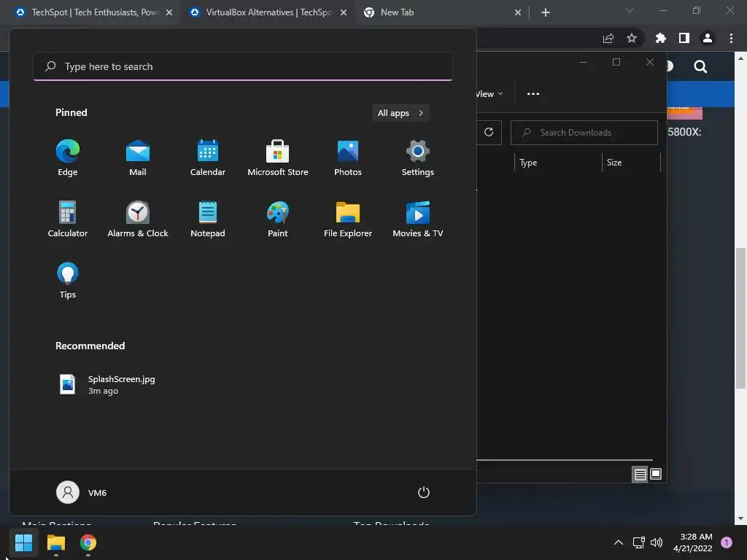Open a new Chrome tab
The width and height of the screenshot is (747, 560).
[546, 12]
